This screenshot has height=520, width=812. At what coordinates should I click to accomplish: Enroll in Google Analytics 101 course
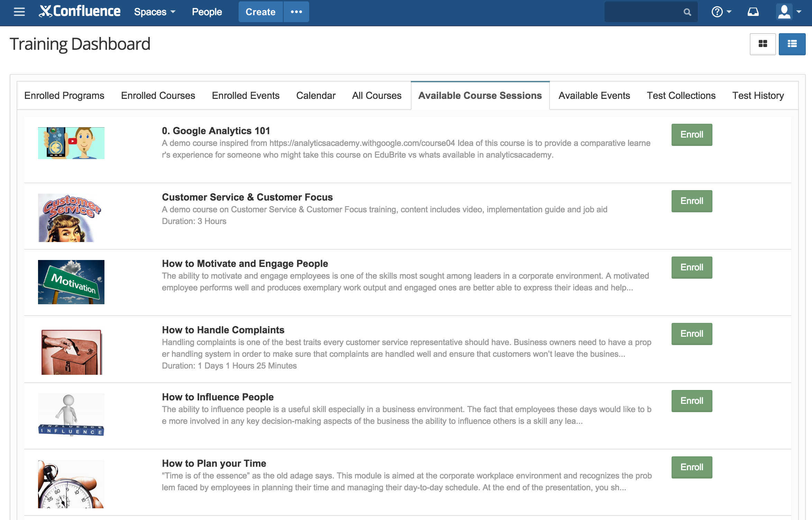tap(692, 134)
